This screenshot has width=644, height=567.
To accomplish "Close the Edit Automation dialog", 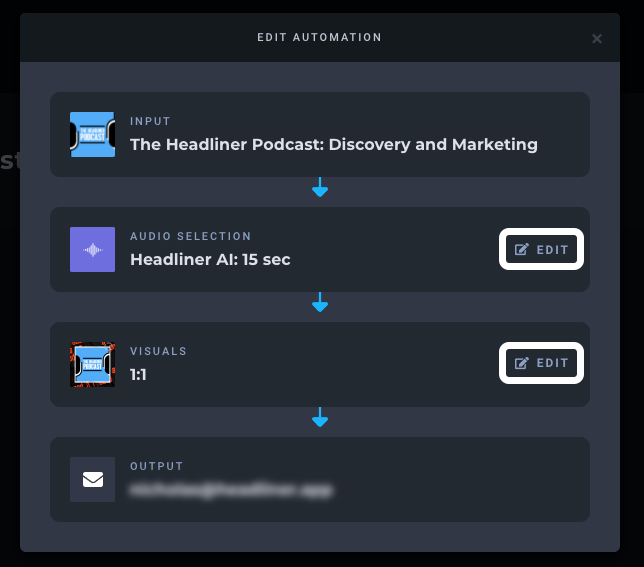I will pos(597,39).
